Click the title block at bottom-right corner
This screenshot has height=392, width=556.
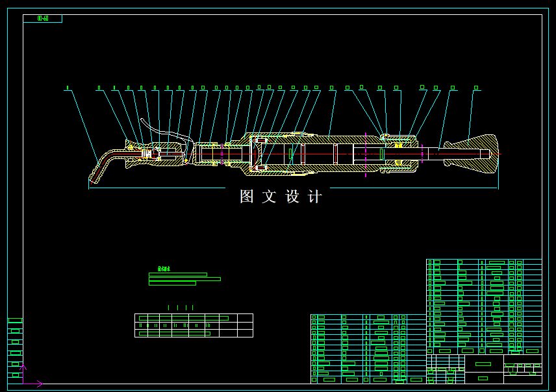tap(484, 369)
